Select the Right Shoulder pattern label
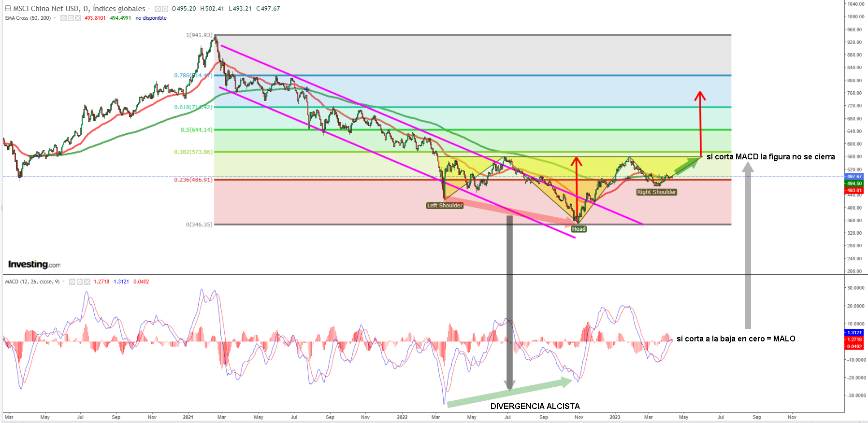This screenshot has width=868, height=423. [x=656, y=192]
